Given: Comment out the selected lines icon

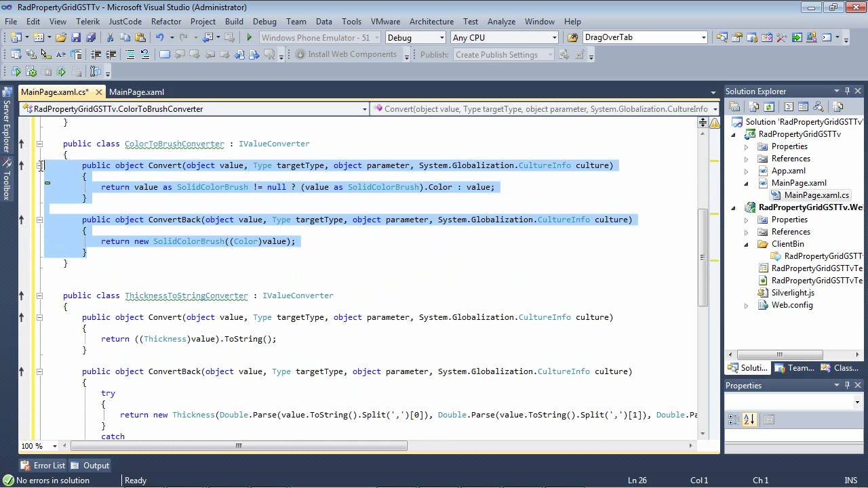Looking at the screenshot, I should pos(130,55).
